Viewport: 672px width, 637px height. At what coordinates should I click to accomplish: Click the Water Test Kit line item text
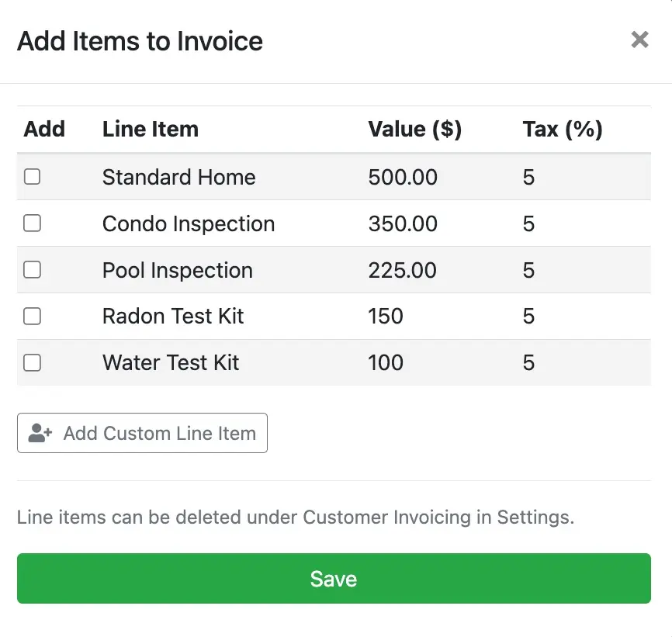[171, 363]
